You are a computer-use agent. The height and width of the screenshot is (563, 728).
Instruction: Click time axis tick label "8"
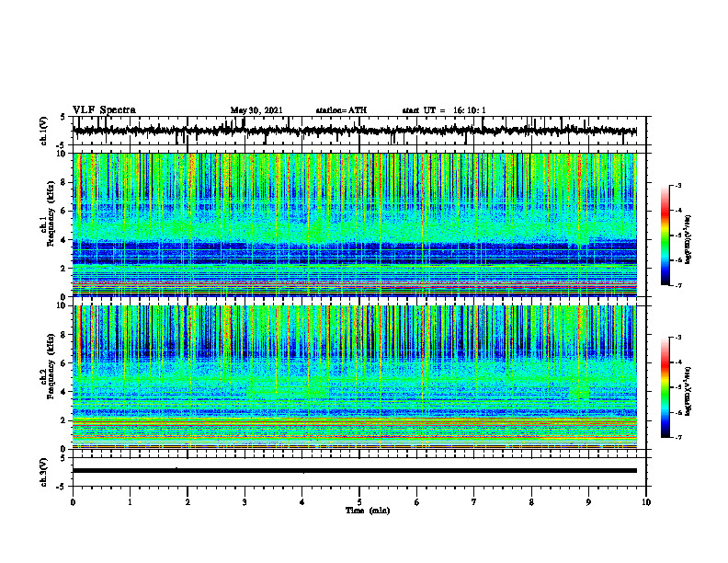531,501
